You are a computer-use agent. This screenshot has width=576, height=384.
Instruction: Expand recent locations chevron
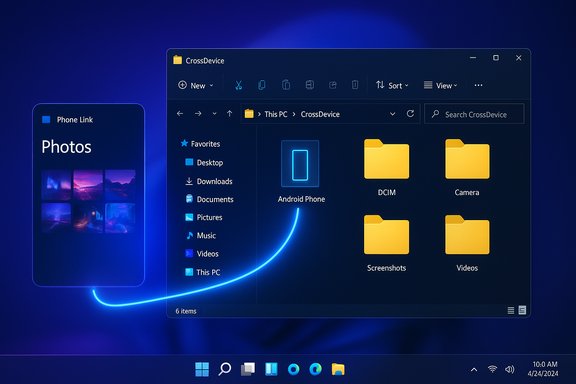(214, 114)
